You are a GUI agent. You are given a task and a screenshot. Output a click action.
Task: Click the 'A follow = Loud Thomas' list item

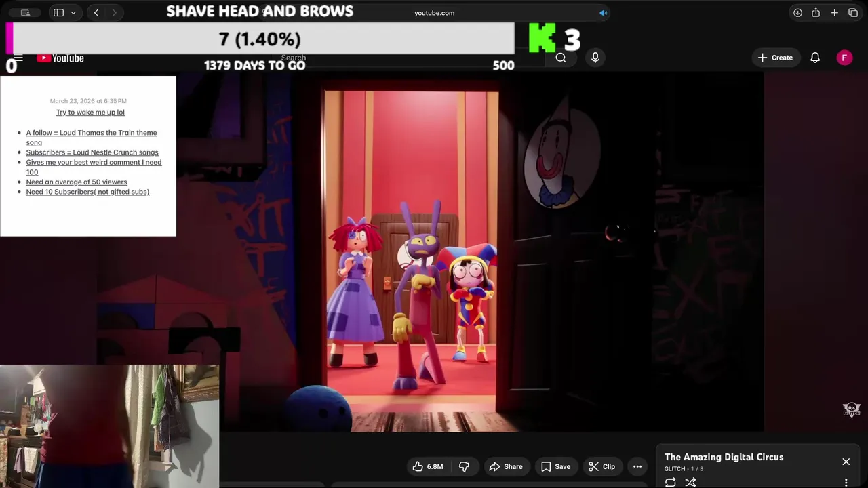pyautogui.click(x=92, y=138)
